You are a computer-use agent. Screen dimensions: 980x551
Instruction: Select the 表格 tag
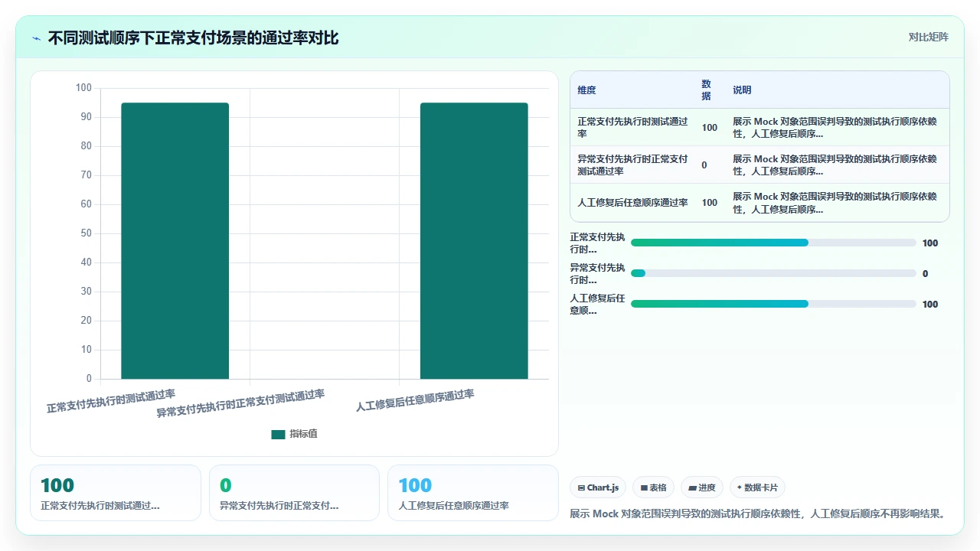[653, 487]
